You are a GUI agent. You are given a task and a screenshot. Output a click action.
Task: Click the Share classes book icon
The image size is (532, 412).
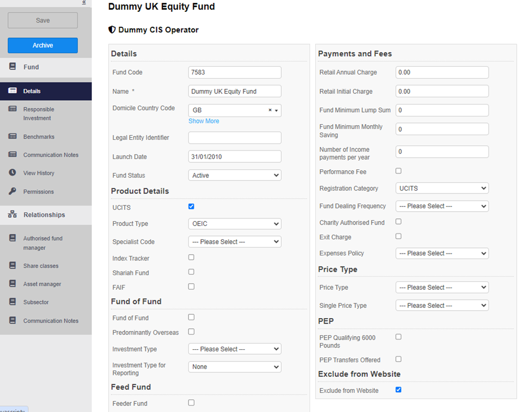point(12,265)
